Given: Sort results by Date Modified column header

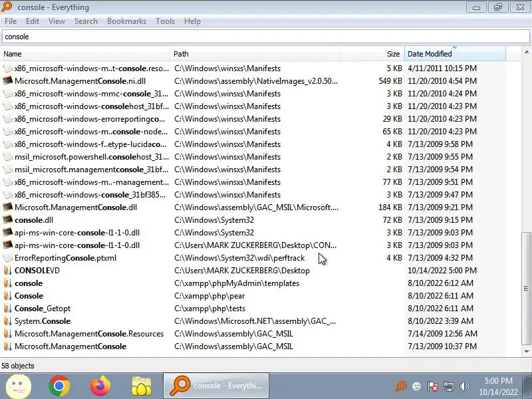Looking at the screenshot, I should (x=455, y=54).
